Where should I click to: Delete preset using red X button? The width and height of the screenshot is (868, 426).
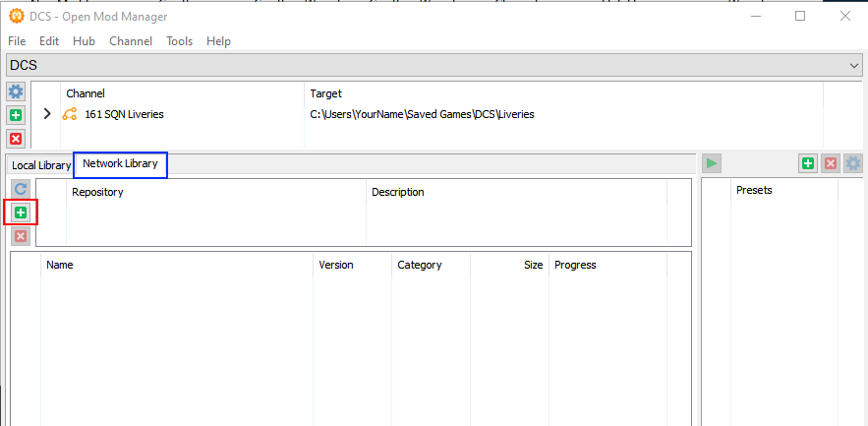[x=831, y=163]
